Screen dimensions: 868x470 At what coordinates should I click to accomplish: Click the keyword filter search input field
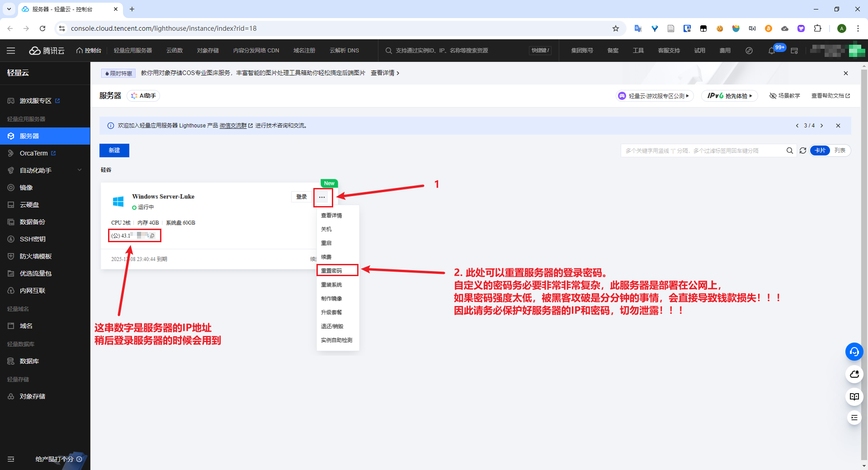(703, 150)
